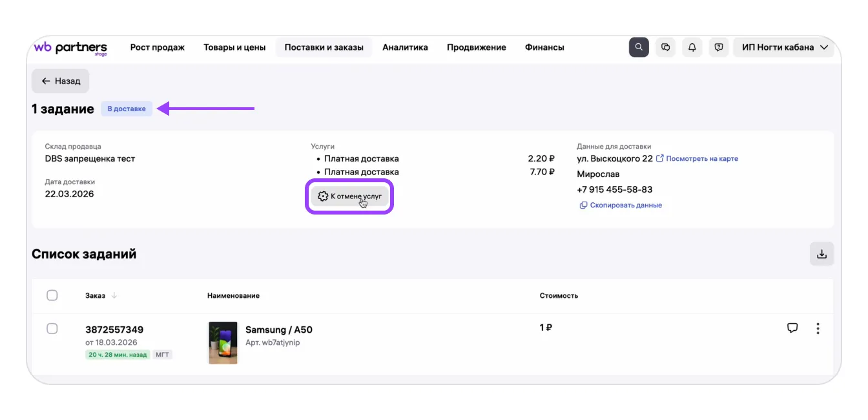
Task: Click К отмене услуг button
Action: (x=349, y=196)
